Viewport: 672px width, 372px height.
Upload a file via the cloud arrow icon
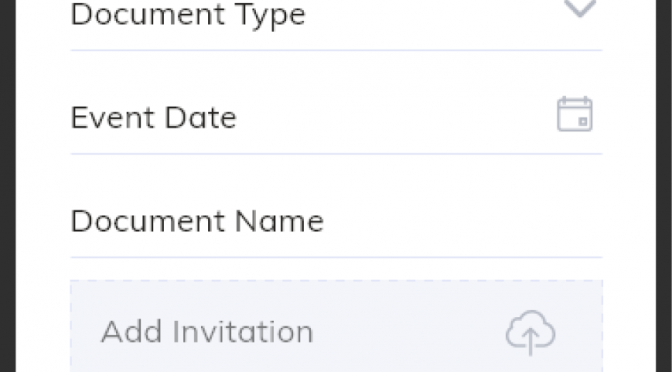coord(531,333)
